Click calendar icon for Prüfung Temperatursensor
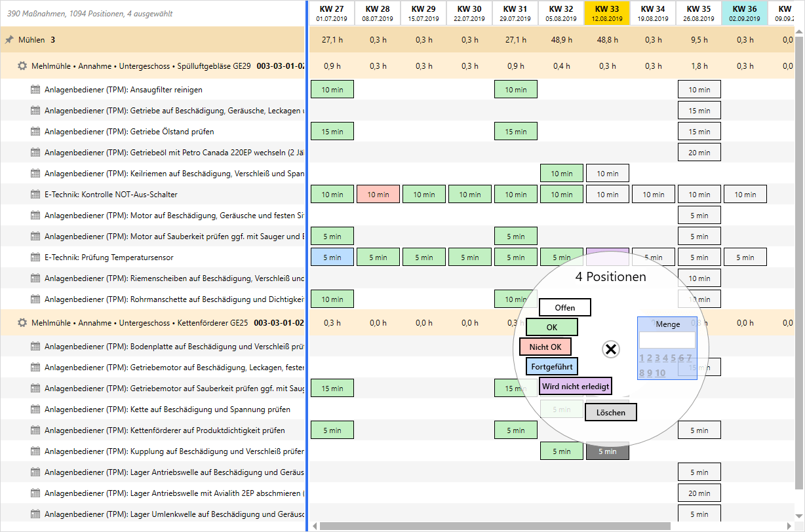 point(35,257)
